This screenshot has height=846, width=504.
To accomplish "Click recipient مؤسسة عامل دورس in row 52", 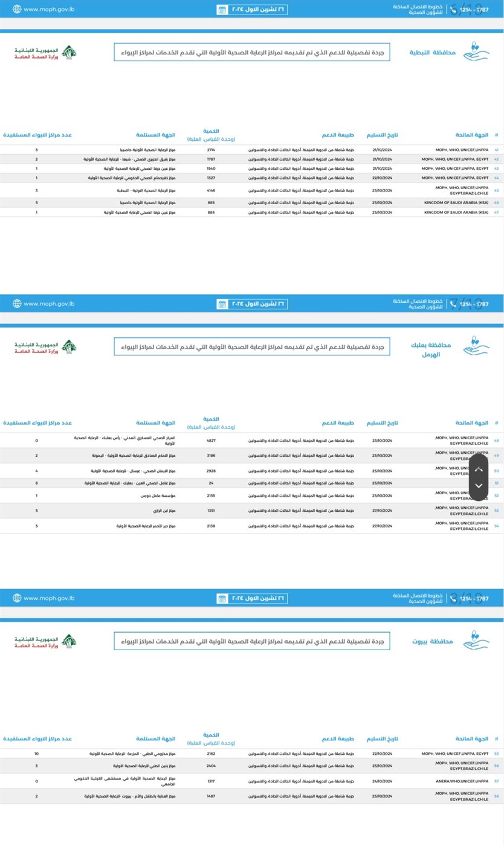I will tap(159, 496).
